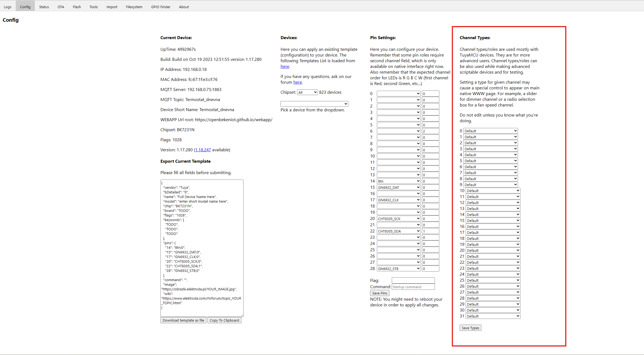This screenshot has height=355, width=644.
Task: Open pin 15 GN6932_DAT role dropdown
Action: [399, 187]
